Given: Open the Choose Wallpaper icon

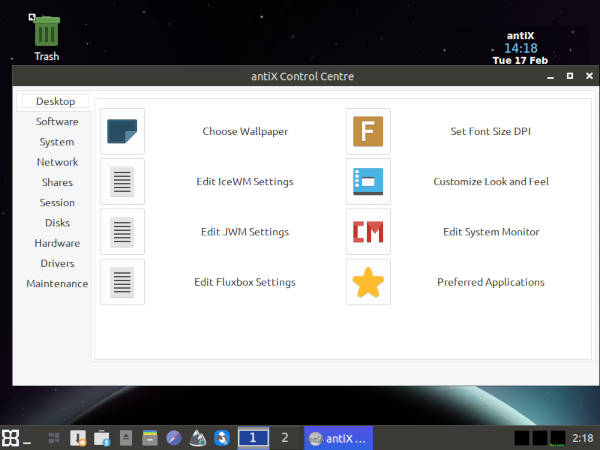Looking at the screenshot, I should click(123, 131).
